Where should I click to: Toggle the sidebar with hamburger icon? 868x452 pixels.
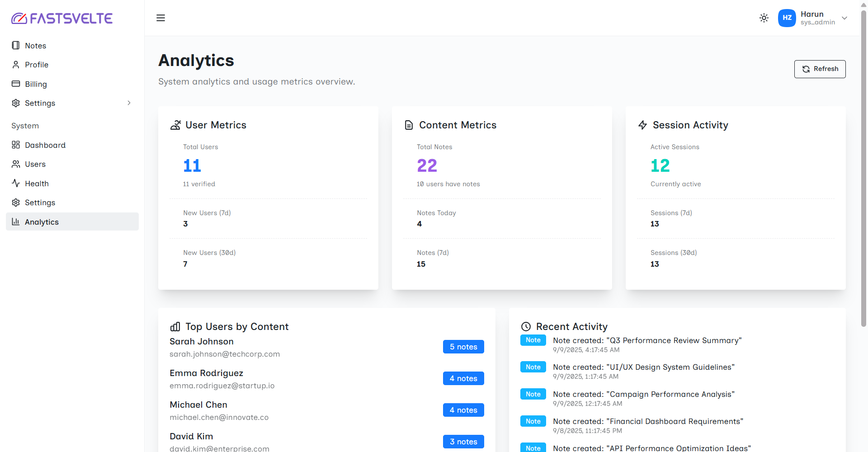(160, 18)
